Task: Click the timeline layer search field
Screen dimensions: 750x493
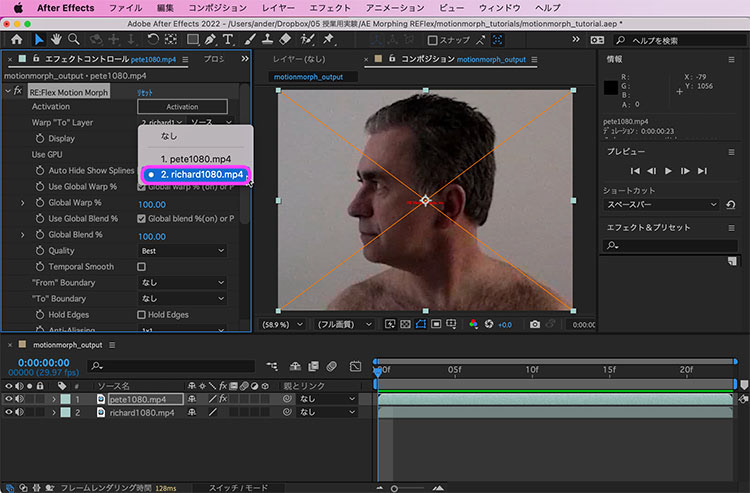Action: coord(171,366)
